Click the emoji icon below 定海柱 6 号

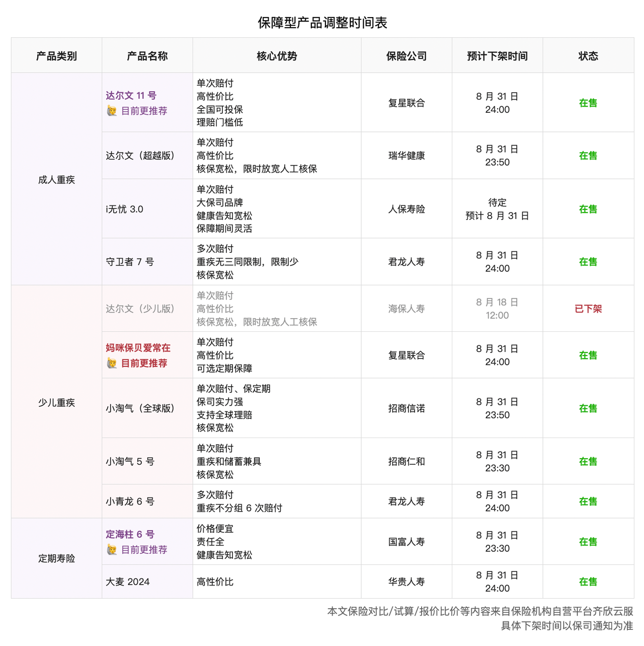click(112, 550)
